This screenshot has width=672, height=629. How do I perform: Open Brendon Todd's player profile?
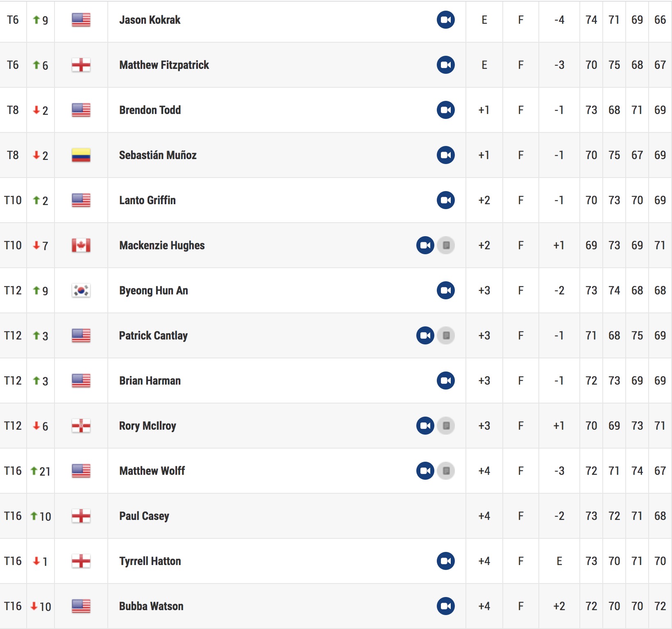(x=150, y=110)
